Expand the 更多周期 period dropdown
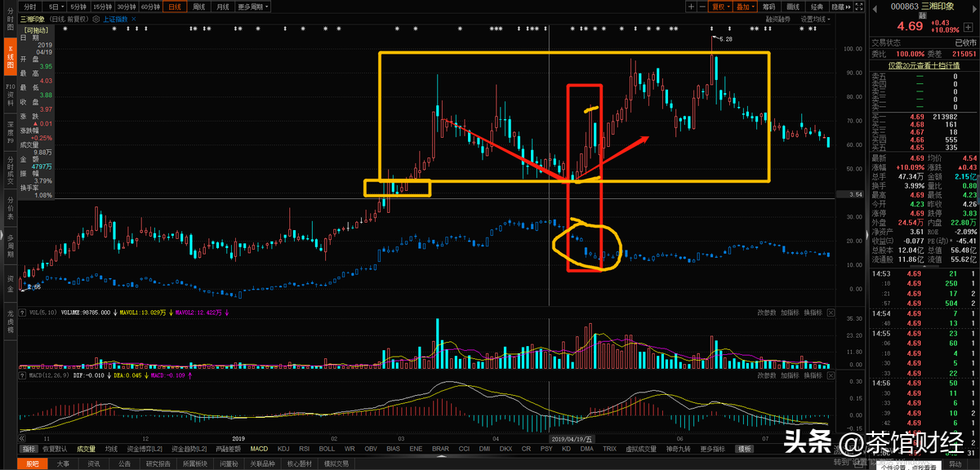The width and height of the screenshot is (980, 470). click(x=251, y=7)
